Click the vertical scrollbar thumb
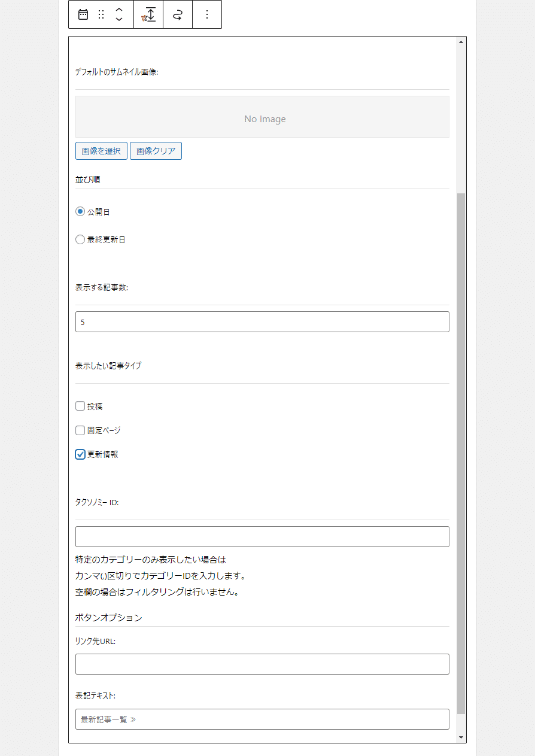Image resolution: width=535 pixels, height=756 pixels. click(461, 454)
